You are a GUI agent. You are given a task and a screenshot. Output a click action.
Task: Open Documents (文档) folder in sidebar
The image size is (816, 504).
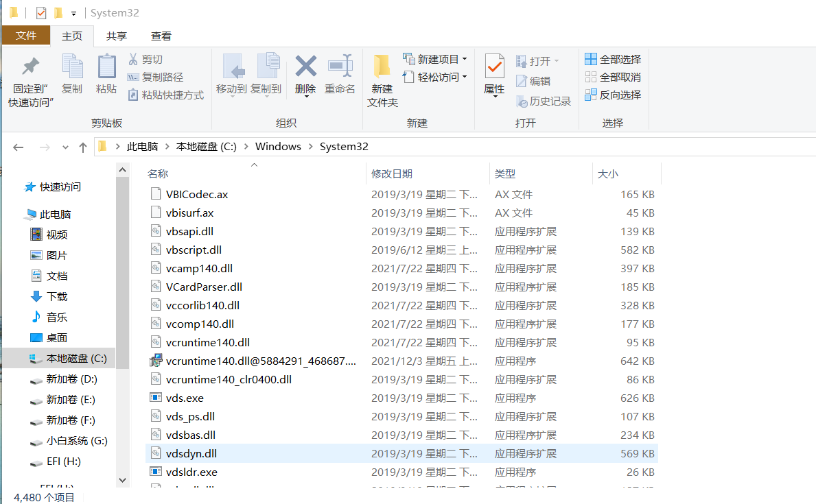49,276
